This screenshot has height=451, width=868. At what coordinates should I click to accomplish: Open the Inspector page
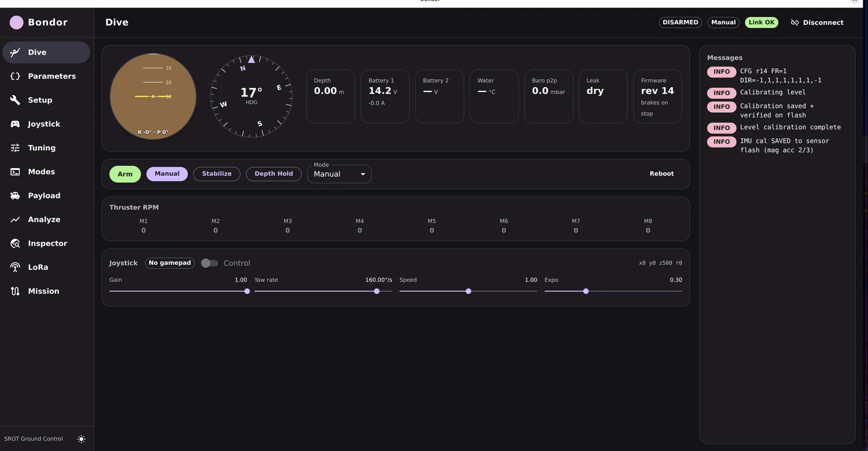pyautogui.click(x=46, y=243)
